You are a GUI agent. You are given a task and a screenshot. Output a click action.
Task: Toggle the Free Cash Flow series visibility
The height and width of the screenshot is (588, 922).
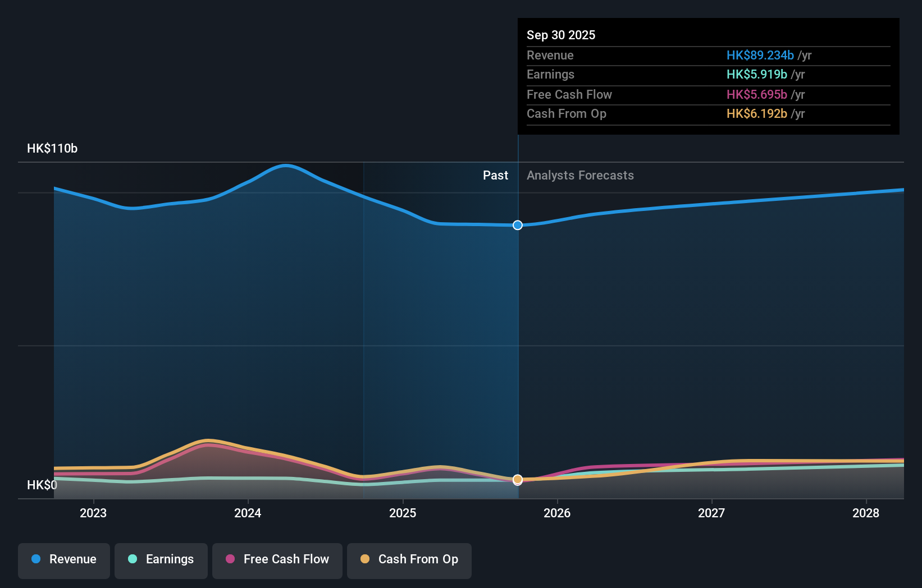click(277, 561)
